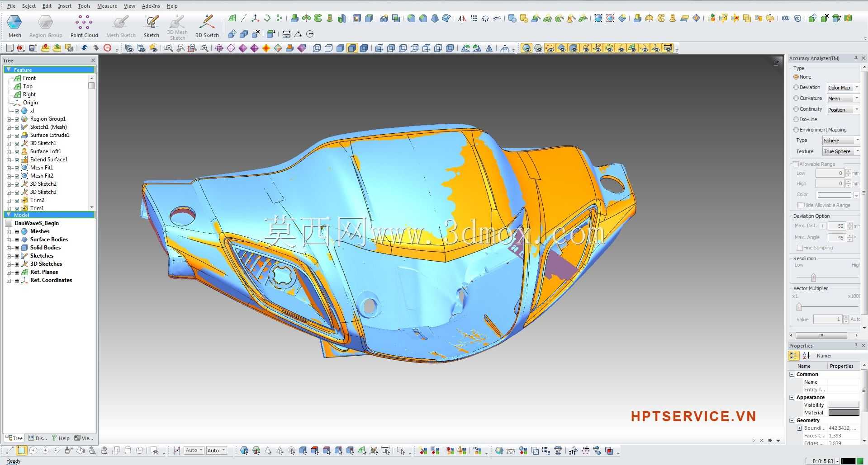
Task: Click the Max. Dist. value field
Action: click(836, 226)
